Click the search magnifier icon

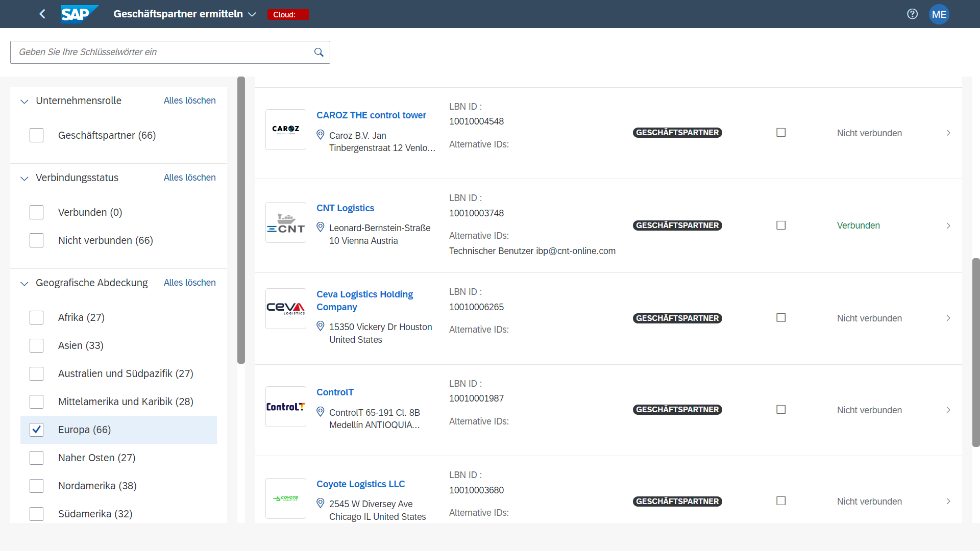(x=319, y=52)
